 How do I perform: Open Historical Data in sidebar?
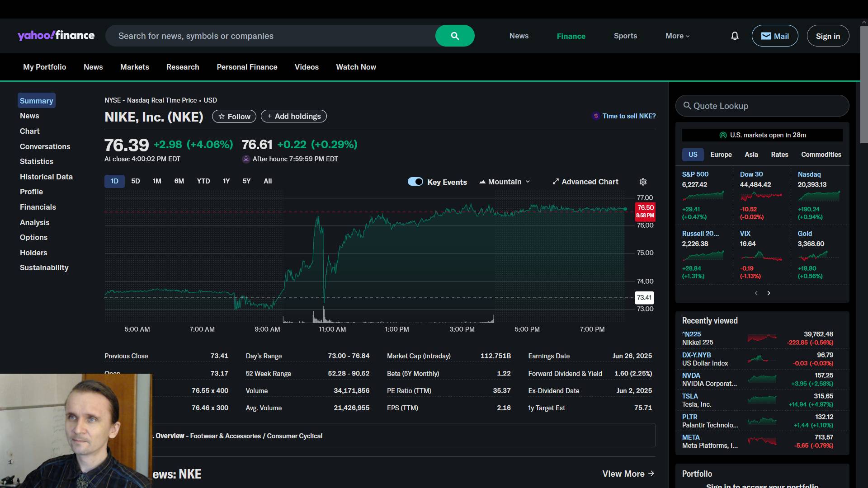click(x=46, y=177)
